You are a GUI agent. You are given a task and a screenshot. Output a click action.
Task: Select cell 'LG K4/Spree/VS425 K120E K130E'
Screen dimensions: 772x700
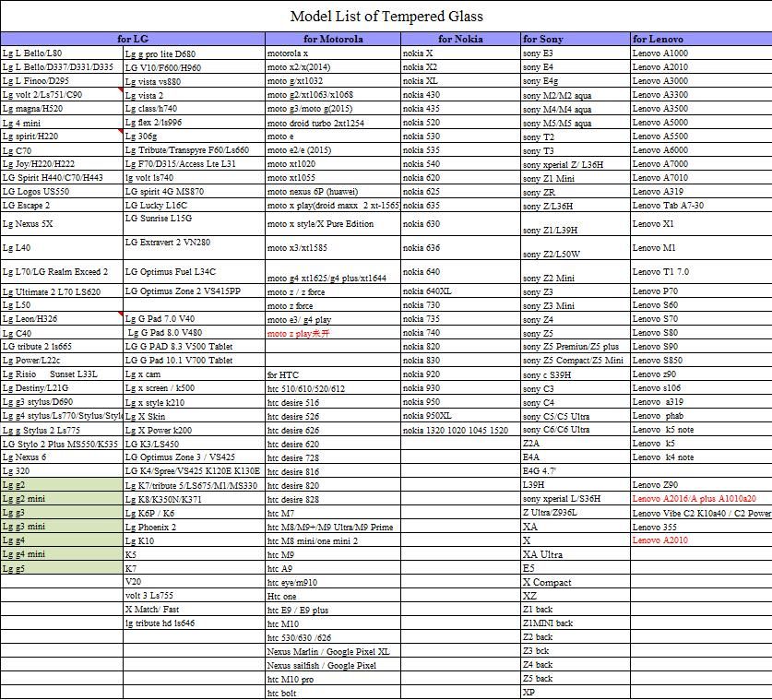pyautogui.click(x=194, y=471)
